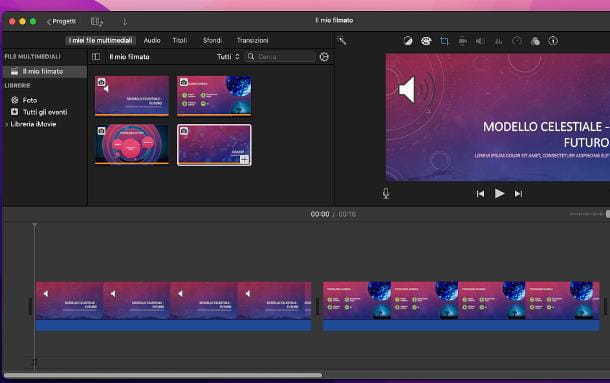Open the color correction palette tool
The height and width of the screenshot is (383, 610).
pos(426,41)
